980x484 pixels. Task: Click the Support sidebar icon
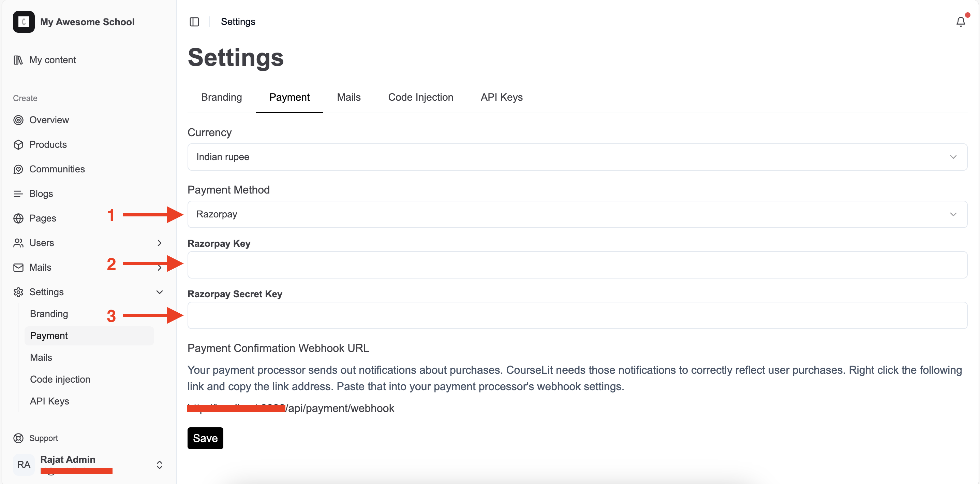pyautogui.click(x=18, y=438)
